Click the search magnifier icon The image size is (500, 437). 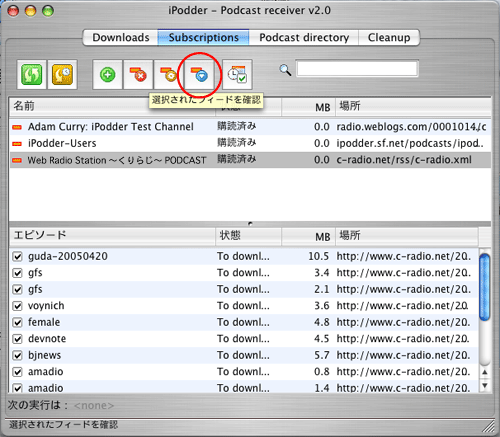pyautogui.click(x=285, y=70)
